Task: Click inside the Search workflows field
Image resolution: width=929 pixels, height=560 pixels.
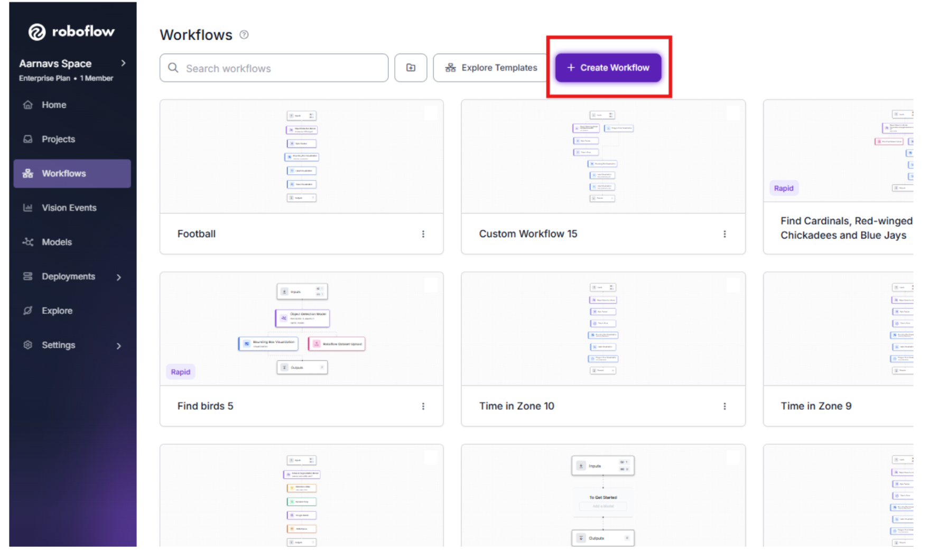Action: coord(264,68)
